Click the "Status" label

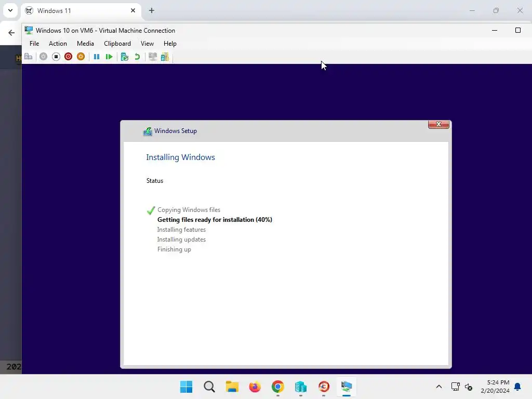pos(155,181)
